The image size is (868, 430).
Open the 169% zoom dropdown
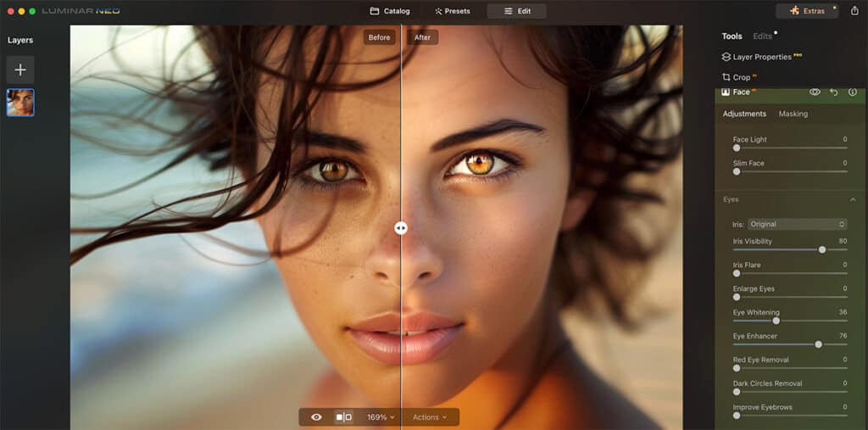pyautogui.click(x=381, y=417)
